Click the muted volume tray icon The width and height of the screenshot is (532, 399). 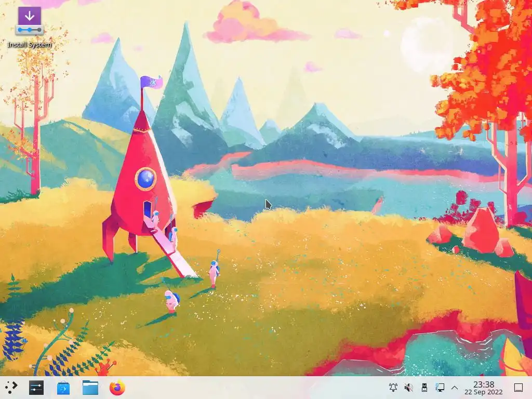click(x=409, y=387)
